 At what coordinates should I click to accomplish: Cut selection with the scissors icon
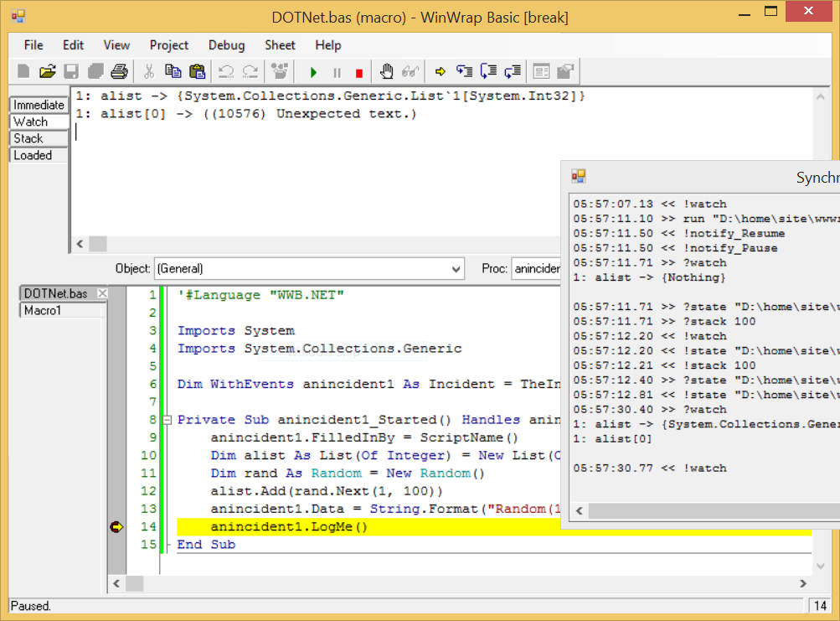tap(149, 71)
